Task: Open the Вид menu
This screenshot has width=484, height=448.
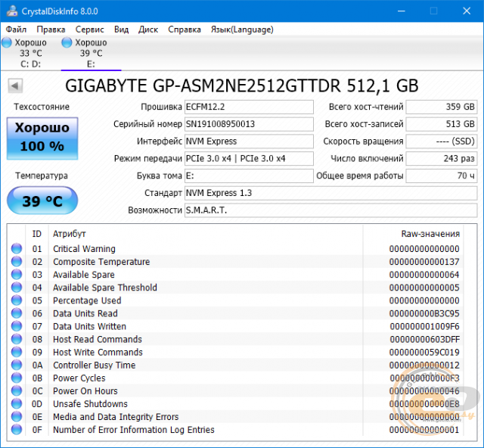Action: (x=121, y=30)
